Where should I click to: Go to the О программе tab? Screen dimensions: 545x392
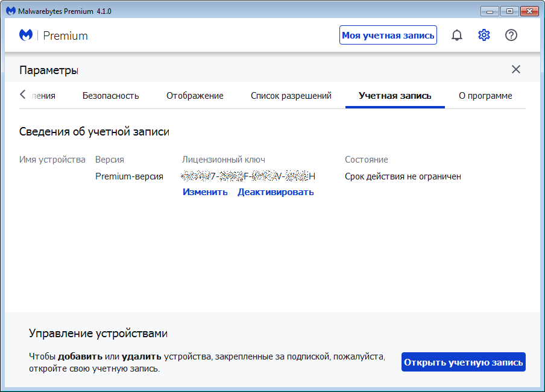pyautogui.click(x=485, y=96)
